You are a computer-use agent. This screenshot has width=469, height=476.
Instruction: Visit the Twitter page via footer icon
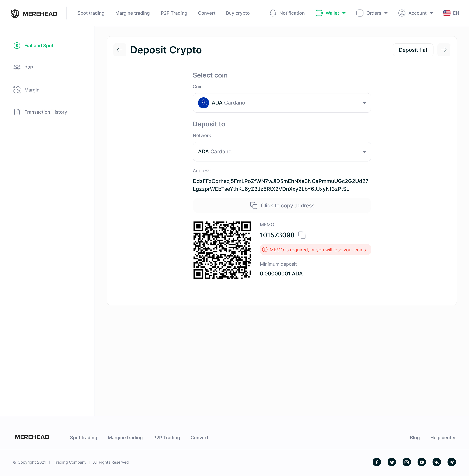coord(392,462)
